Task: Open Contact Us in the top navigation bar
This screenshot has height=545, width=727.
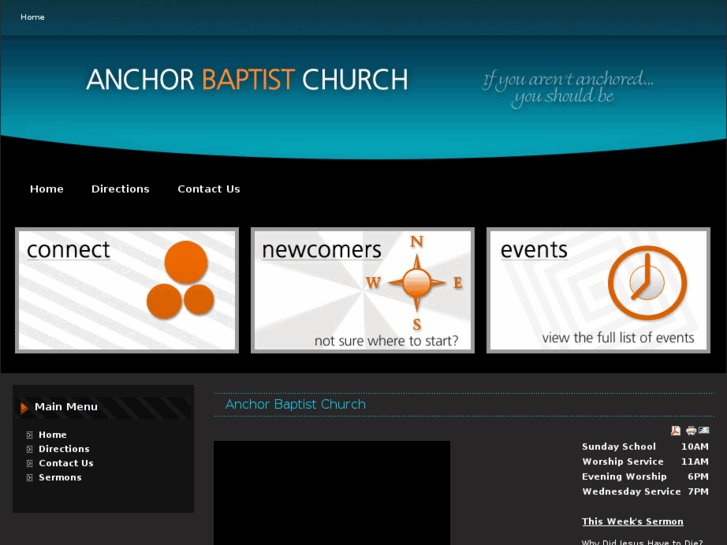Action: (209, 189)
